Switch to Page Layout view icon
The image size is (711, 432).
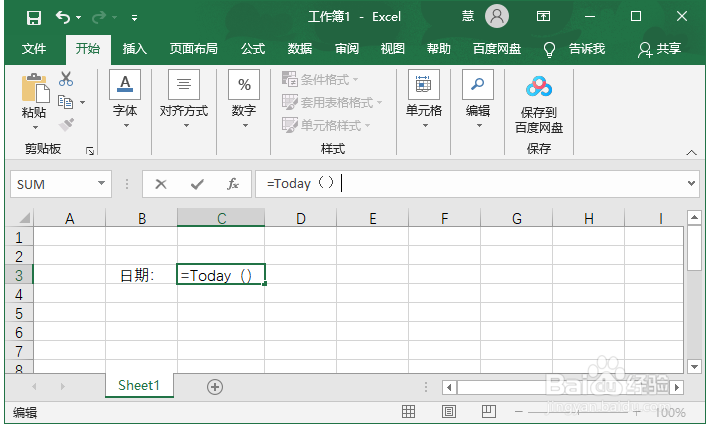coord(448,412)
